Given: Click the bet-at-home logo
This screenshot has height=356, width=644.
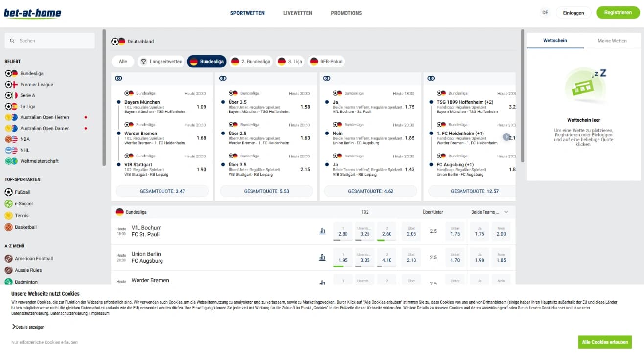Looking at the screenshot, I should pyautogui.click(x=32, y=13).
